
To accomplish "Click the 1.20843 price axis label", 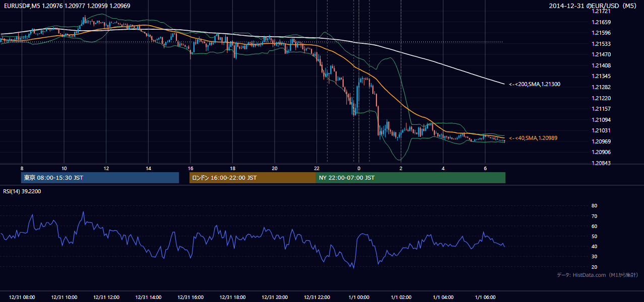I will pyautogui.click(x=601, y=163).
